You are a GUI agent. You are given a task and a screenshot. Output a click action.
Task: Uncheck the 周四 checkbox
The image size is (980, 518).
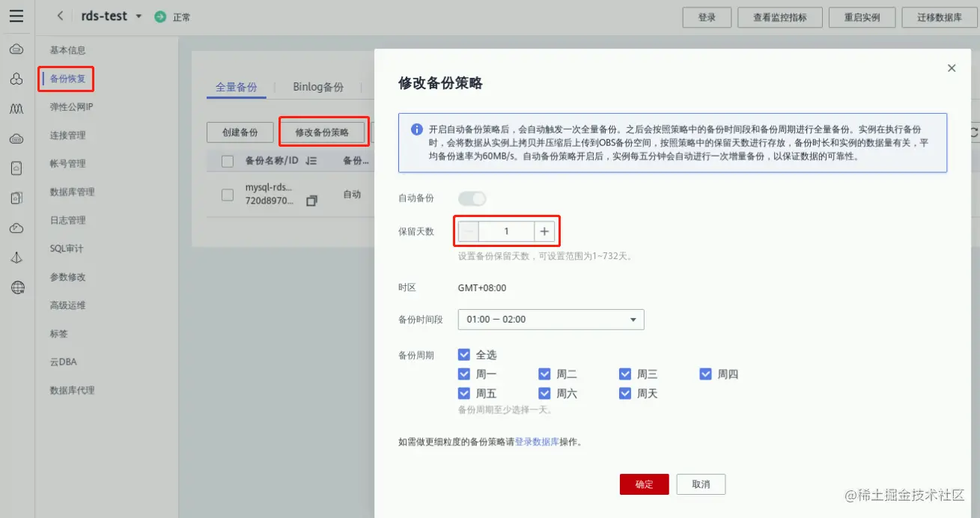[x=706, y=374]
